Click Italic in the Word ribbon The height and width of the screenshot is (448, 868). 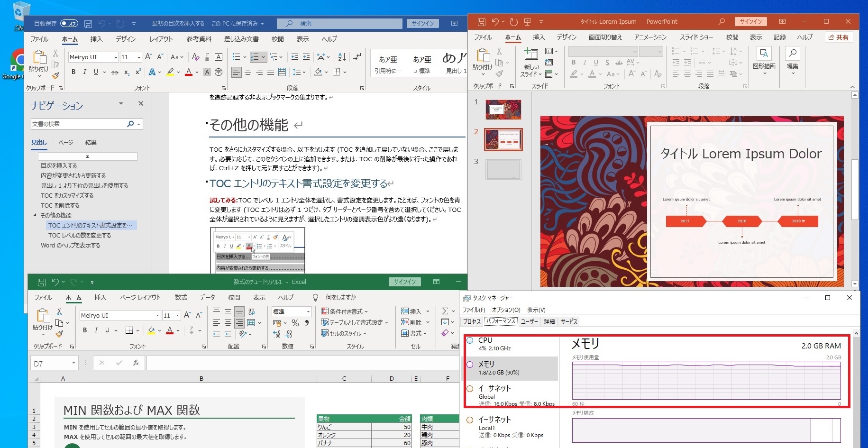pos(85,72)
